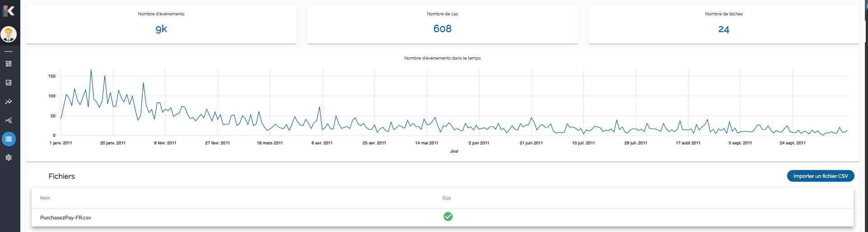868x232 pixels.
Task: Open the chart analysis magnifier icon
Action: click(x=9, y=120)
